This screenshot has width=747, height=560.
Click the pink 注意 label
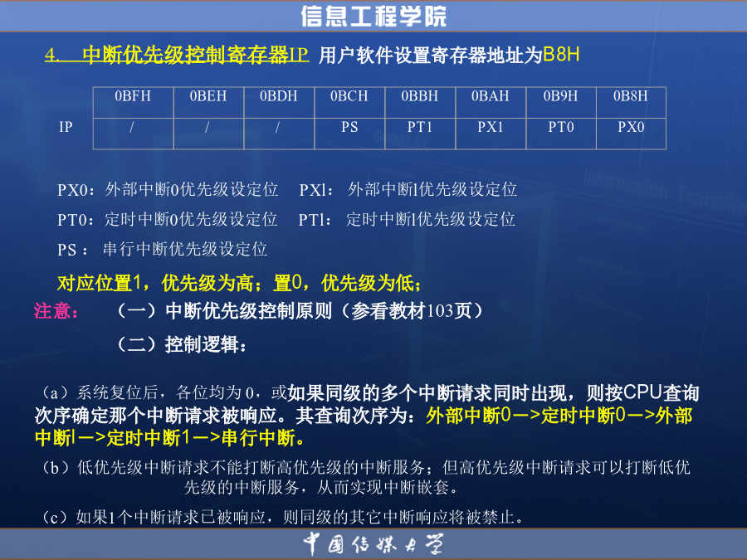coord(56,312)
